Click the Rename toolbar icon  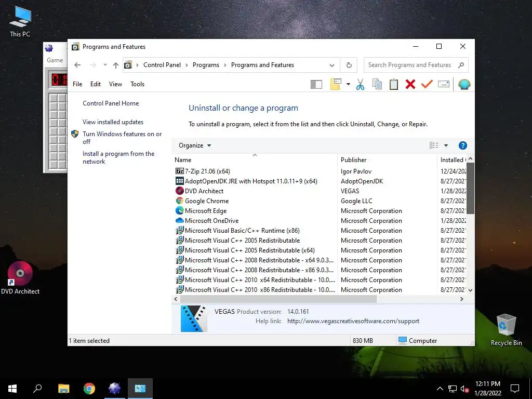click(x=444, y=84)
